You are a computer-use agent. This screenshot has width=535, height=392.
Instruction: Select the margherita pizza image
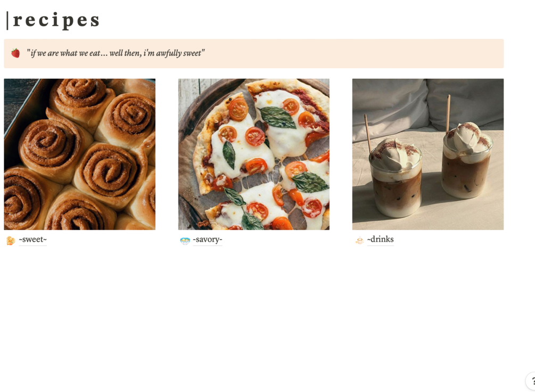tap(254, 154)
